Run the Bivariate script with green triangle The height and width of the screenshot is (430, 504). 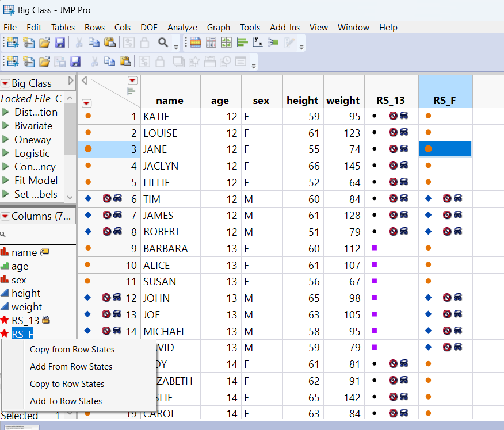[6, 126]
